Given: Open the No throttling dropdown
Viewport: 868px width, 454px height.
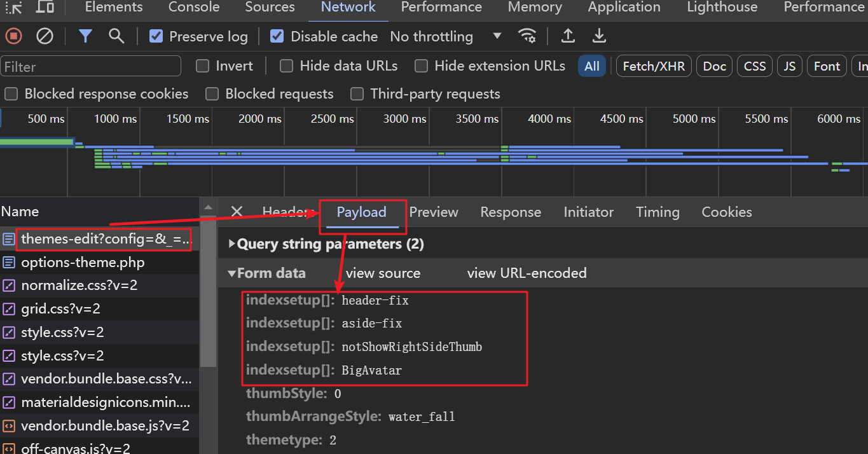Looking at the screenshot, I should (446, 37).
